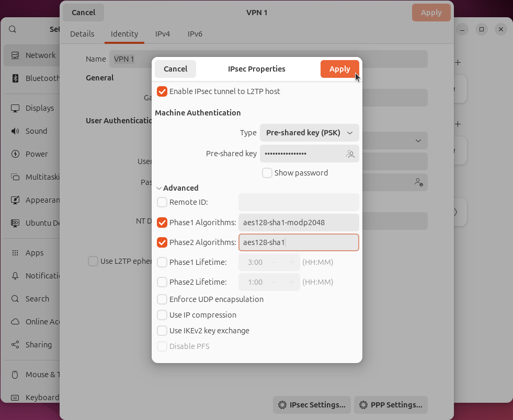Open Multitasking settings in sidebar
The height and width of the screenshot is (420, 513).
coord(32,177)
